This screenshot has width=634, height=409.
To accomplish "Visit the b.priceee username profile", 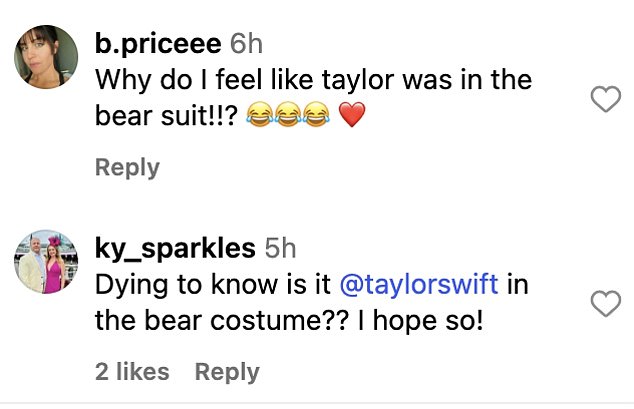I will [x=157, y=44].
